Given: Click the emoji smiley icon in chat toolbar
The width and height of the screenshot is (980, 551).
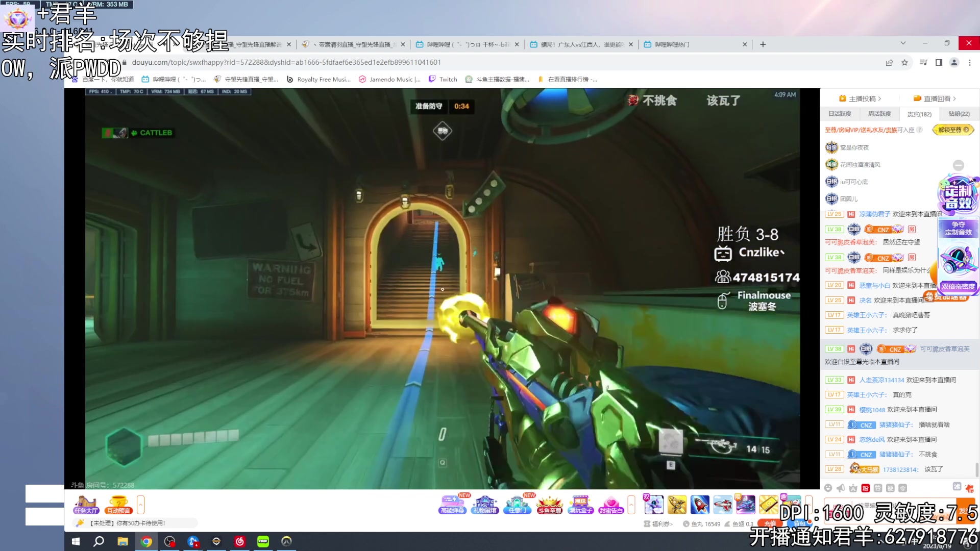Looking at the screenshot, I should click(828, 488).
